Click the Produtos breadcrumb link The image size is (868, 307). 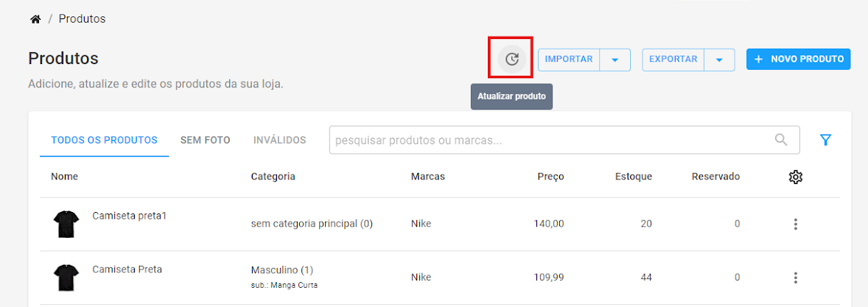(x=82, y=19)
